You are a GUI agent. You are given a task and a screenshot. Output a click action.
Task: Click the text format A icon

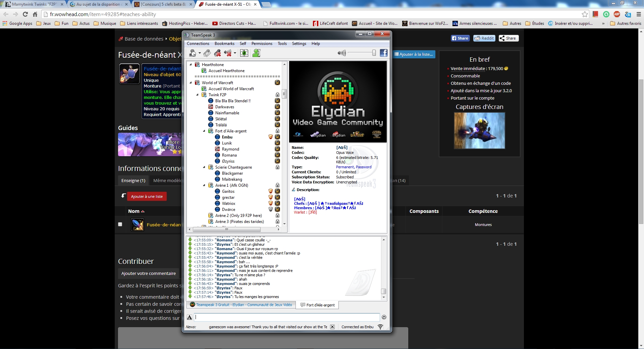[190, 317]
